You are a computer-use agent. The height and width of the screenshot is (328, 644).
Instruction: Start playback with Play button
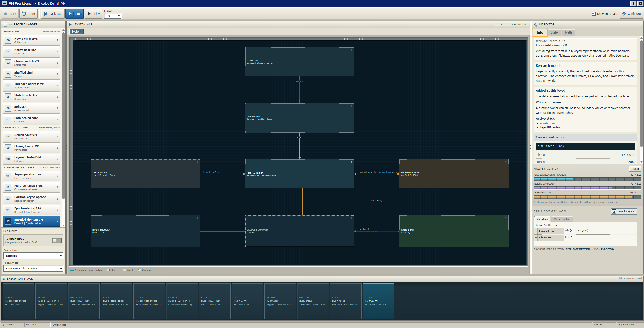(93, 14)
